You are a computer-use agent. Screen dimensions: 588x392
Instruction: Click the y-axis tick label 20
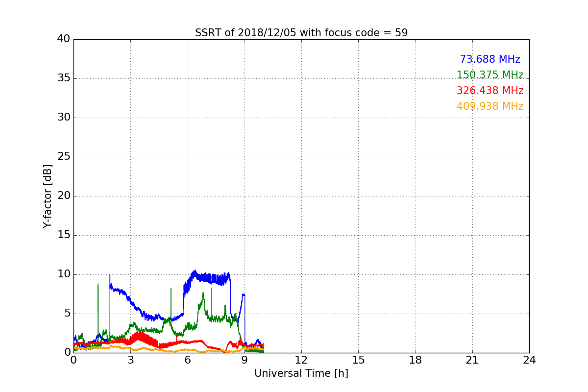pos(64,196)
